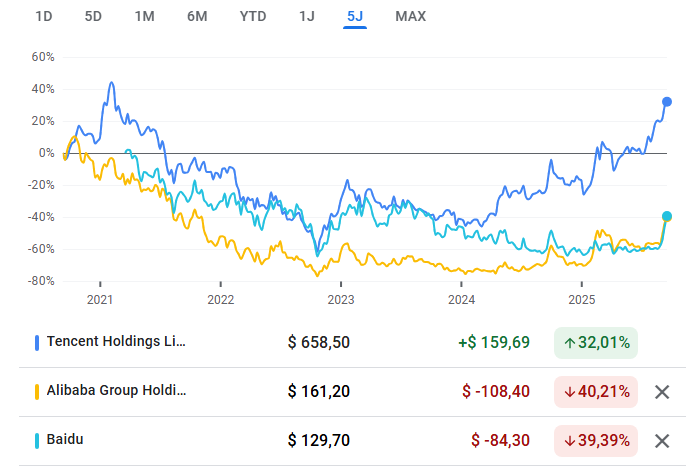The width and height of the screenshot is (695, 470).
Task: Click Tencent's green 32,01% change badge
Action: [596, 343]
